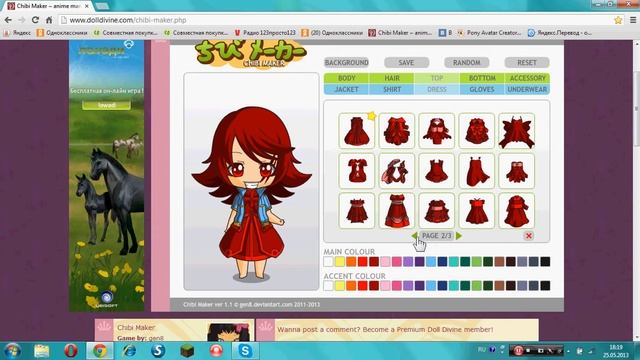Pick the third dress in the middle row
The width and height of the screenshot is (640, 360).
tap(437, 171)
